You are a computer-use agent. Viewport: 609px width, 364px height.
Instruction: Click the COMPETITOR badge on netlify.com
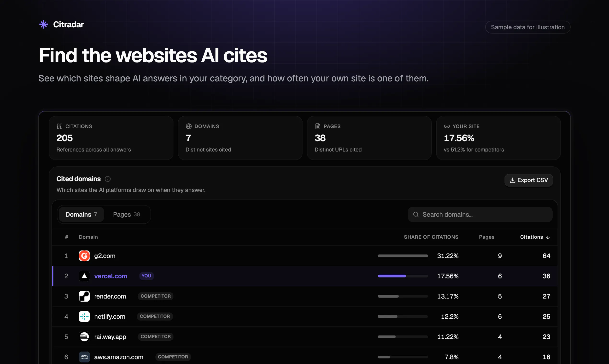coord(155,316)
